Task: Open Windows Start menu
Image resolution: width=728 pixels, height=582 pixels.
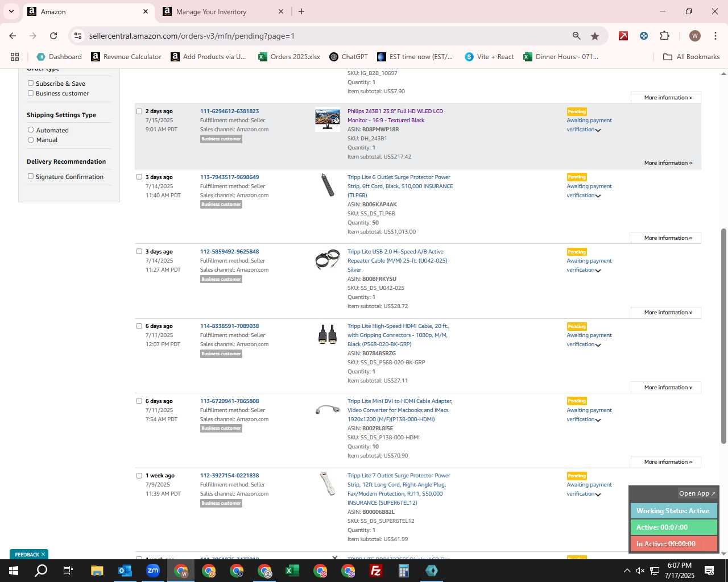Action: [x=14, y=571]
